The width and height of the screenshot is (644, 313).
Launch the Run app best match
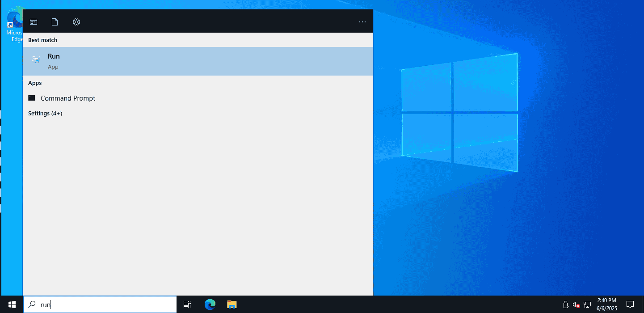pyautogui.click(x=198, y=61)
